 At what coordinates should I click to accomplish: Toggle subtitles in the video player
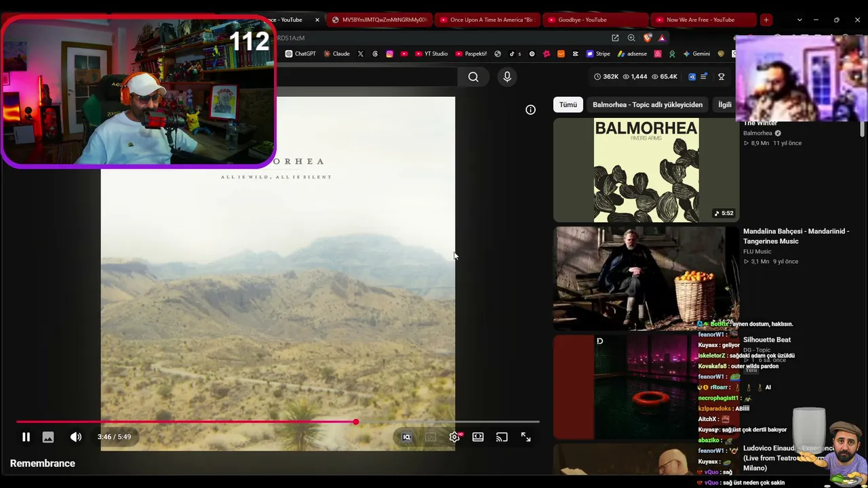pyautogui.click(x=431, y=437)
